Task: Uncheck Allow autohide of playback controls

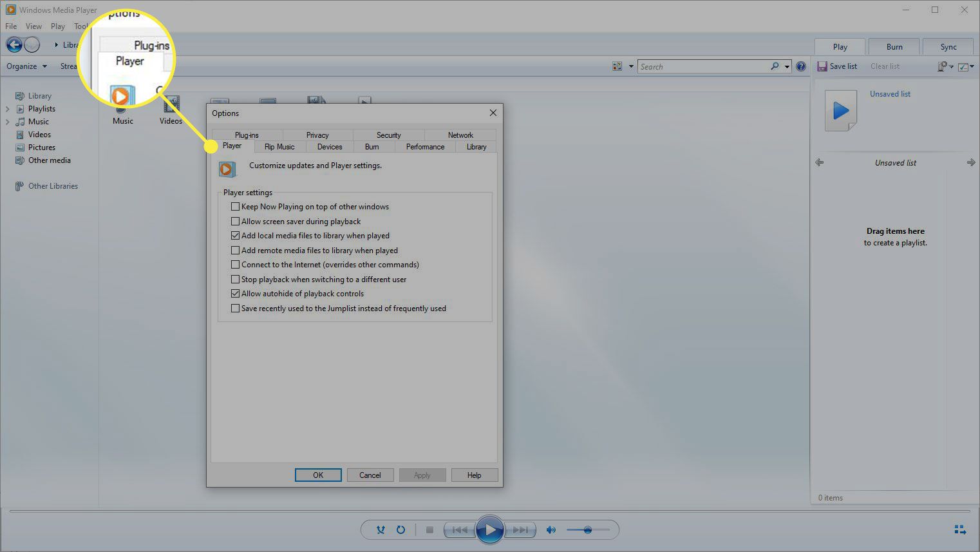Action: pos(236,294)
